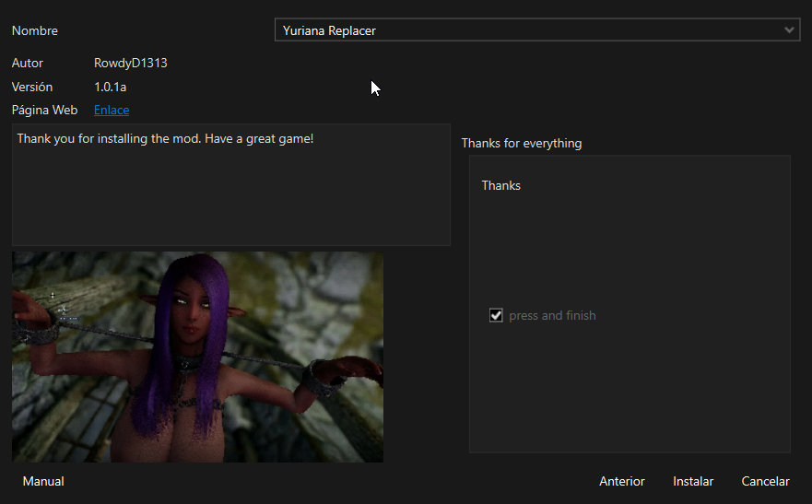Cancel the installer with Cancelar

tap(765, 481)
